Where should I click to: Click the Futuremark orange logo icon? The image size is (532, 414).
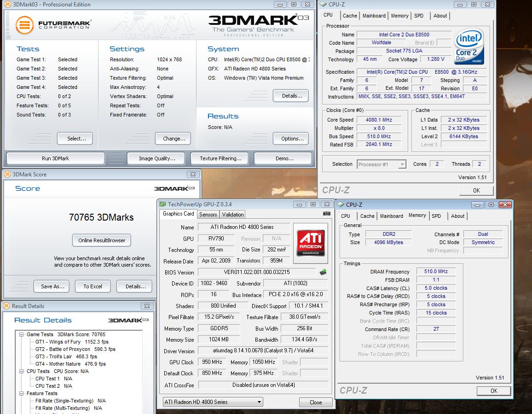[25, 25]
